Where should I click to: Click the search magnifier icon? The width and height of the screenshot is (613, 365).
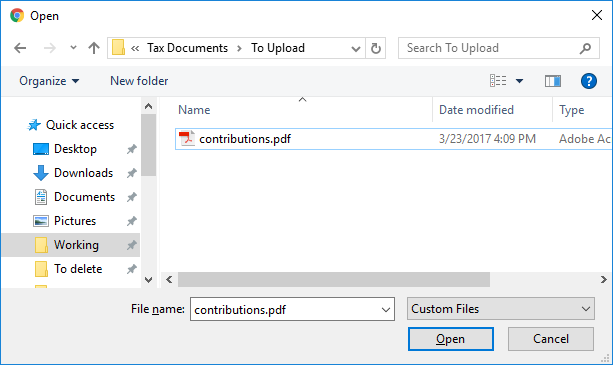pos(585,48)
